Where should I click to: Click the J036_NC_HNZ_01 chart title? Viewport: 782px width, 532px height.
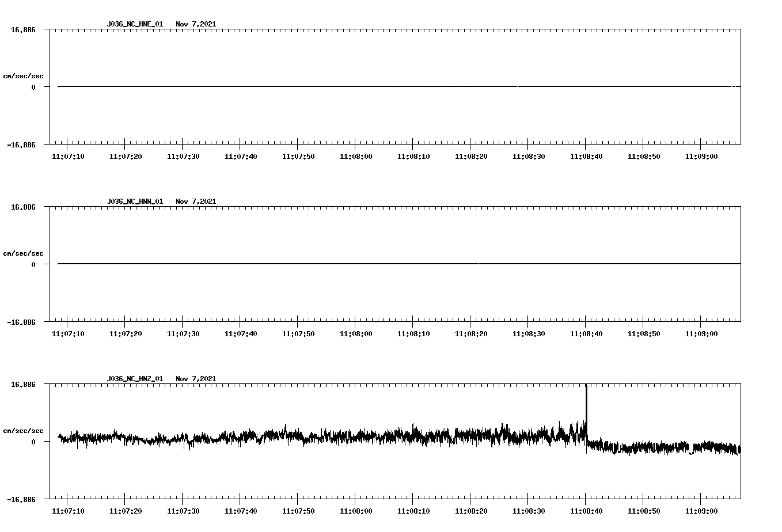tap(135, 379)
